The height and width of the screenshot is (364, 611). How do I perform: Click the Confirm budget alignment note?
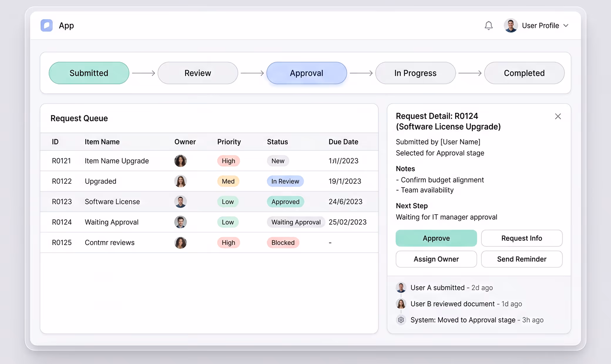[440, 180]
